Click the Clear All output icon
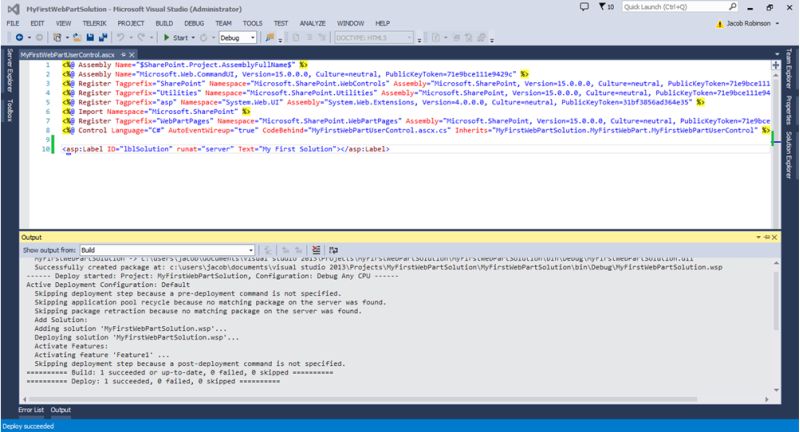This screenshot has width=800, height=432. click(316, 250)
